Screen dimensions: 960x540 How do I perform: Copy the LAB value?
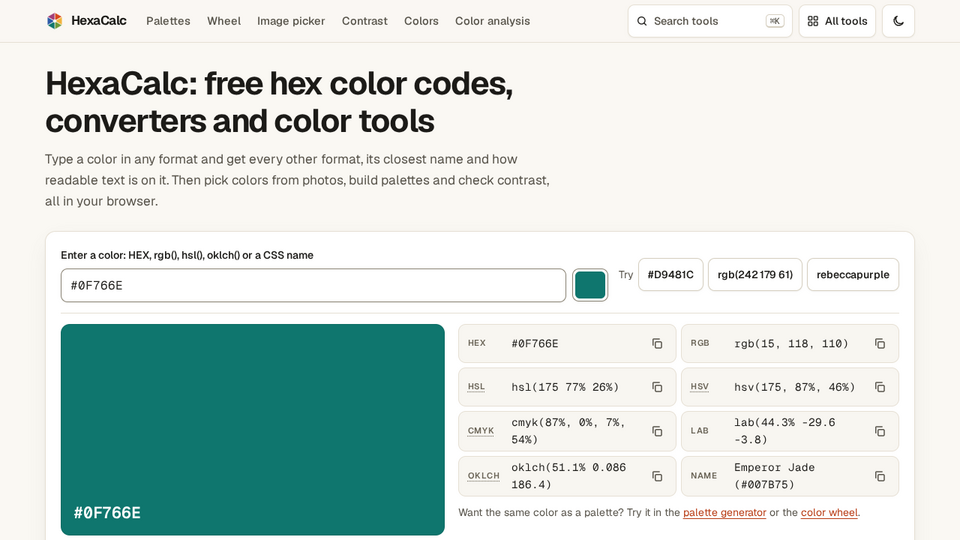coord(880,431)
